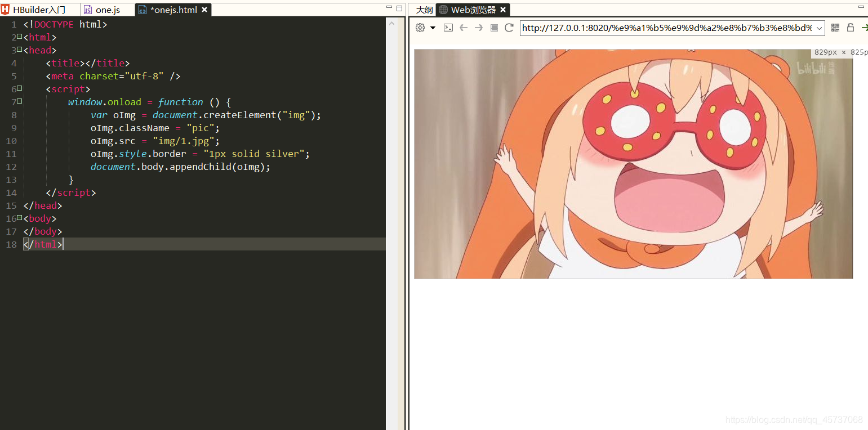The height and width of the screenshot is (430, 868).
Task: Click the closing html tag on line 18
Action: click(x=43, y=244)
